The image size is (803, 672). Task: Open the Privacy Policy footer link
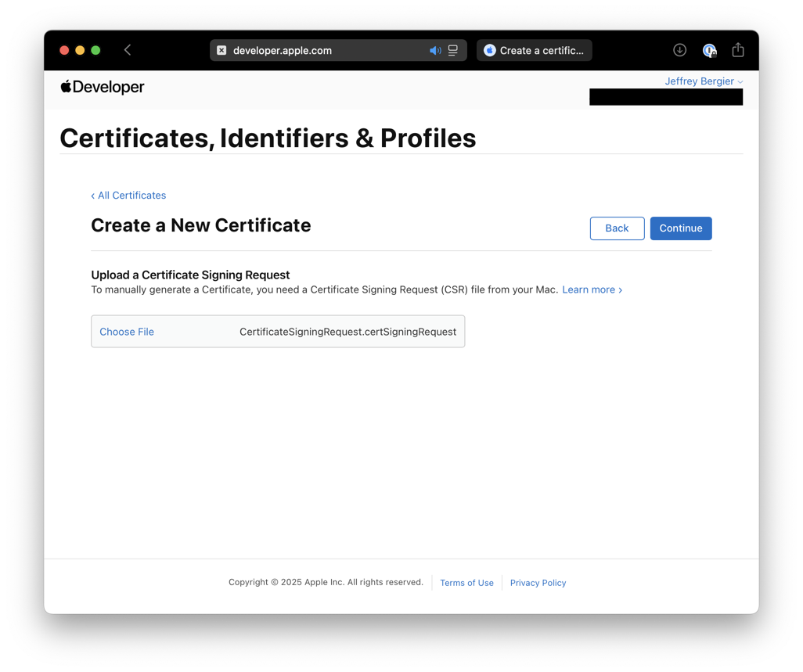tap(538, 583)
